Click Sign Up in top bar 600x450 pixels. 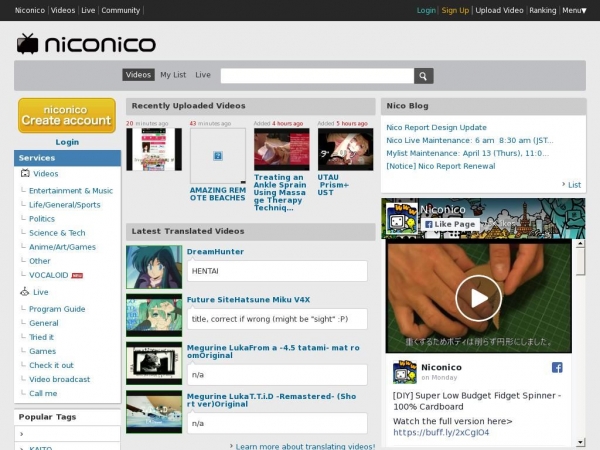455,10
